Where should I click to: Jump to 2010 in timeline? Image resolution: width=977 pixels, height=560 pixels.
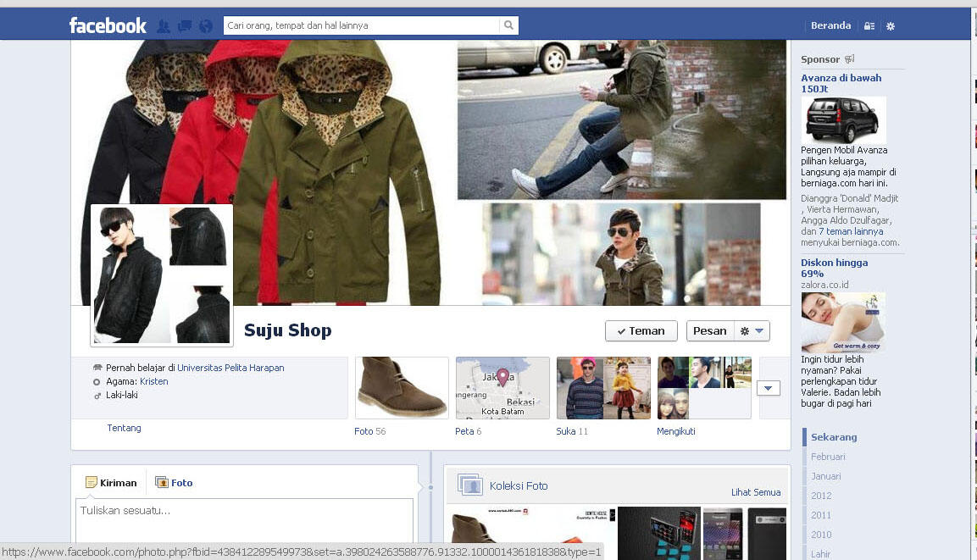coord(820,535)
